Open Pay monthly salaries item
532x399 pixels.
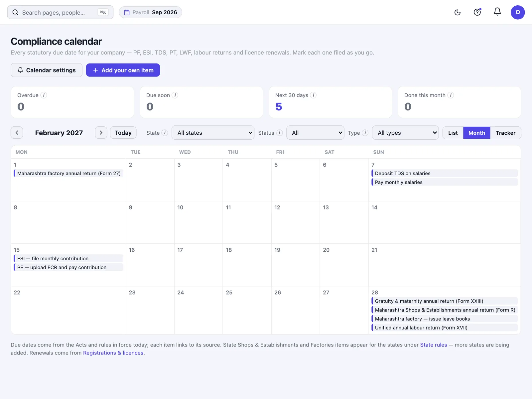point(445,182)
